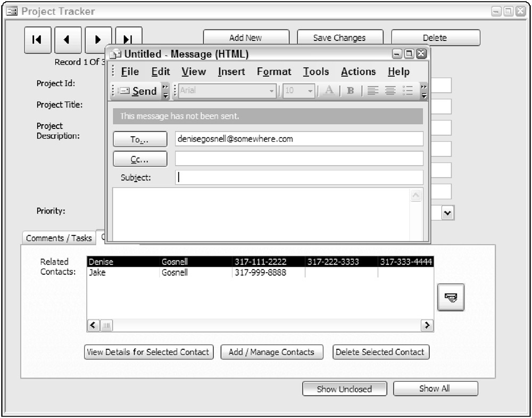Apply align left in message toolbar

pos(372,91)
